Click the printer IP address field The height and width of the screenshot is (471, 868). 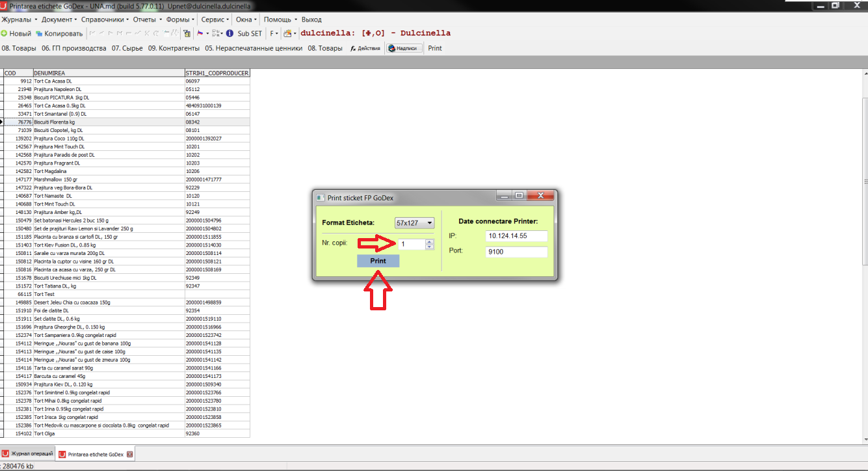517,235
